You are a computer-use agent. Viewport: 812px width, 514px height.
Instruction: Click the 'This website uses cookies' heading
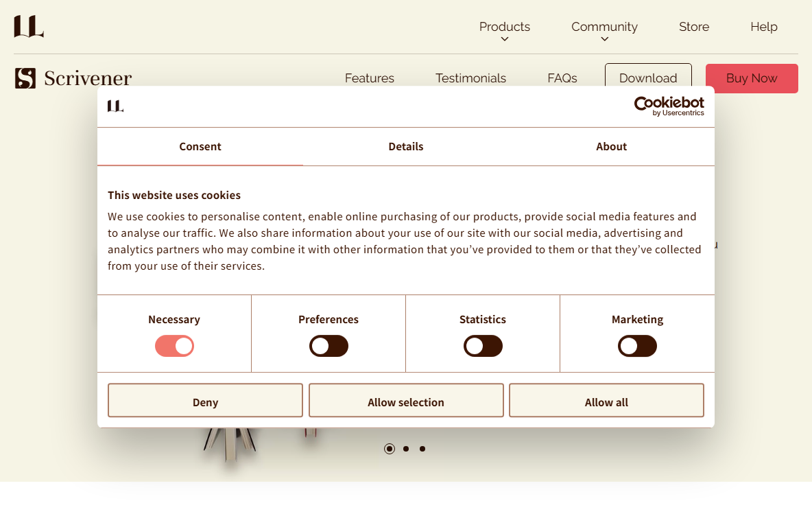click(x=174, y=196)
